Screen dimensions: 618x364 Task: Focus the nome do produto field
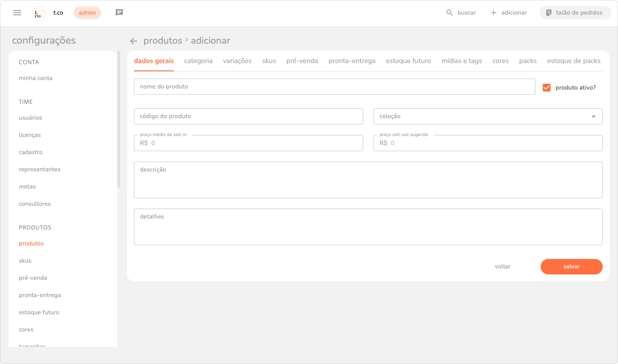point(334,87)
